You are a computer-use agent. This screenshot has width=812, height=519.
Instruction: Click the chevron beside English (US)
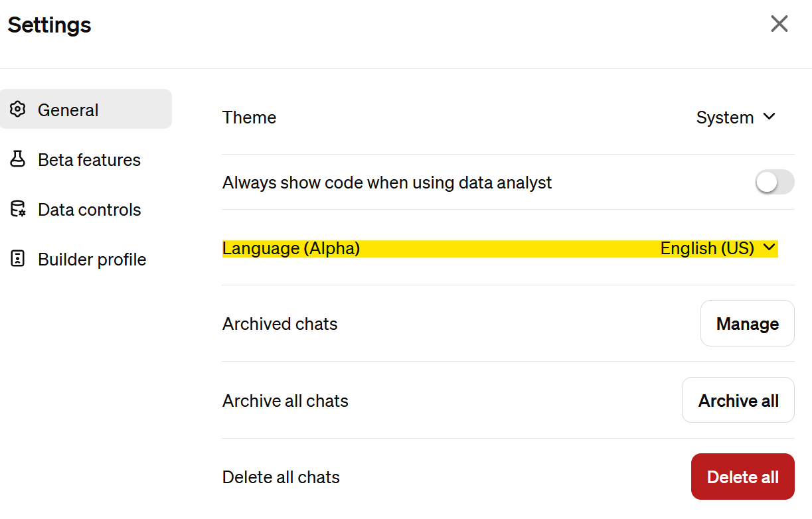point(770,248)
